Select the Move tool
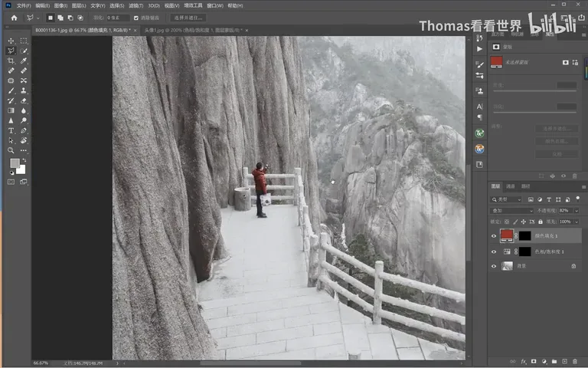The width and height of the screenshot is (588, 368). tap(11, 41)
